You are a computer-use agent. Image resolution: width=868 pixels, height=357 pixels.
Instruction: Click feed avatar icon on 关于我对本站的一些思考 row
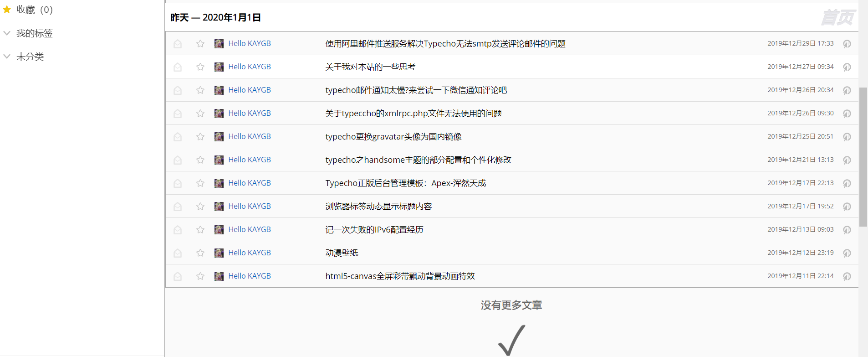[x=219, y=67]
